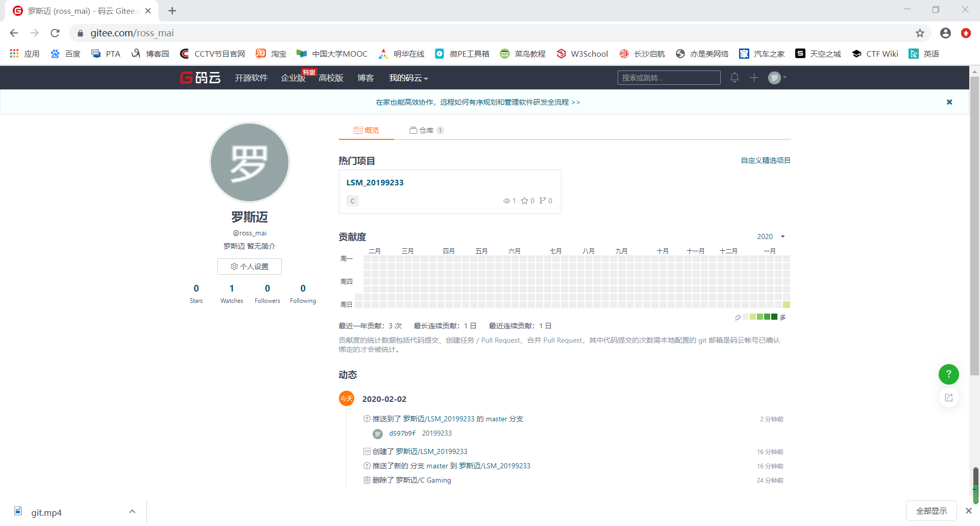Open the W3School bookmark
Viewport: 980px width, 526px height.
coord(582,54)
